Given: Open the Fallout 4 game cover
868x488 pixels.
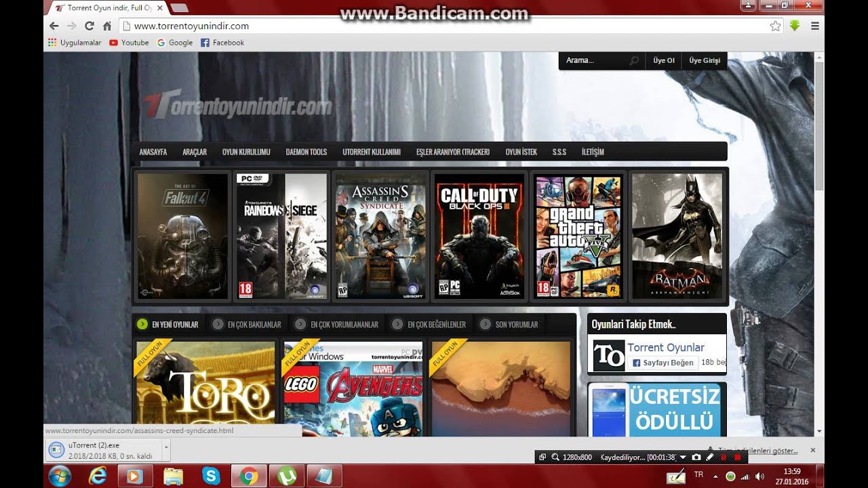Looking at the screenshot, I should point(183,236).
